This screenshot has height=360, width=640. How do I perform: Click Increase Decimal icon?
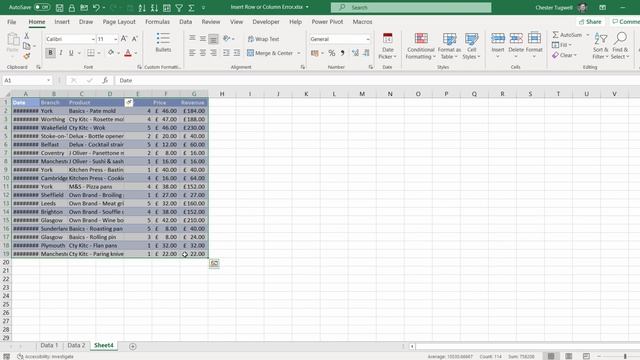point(355,53)
